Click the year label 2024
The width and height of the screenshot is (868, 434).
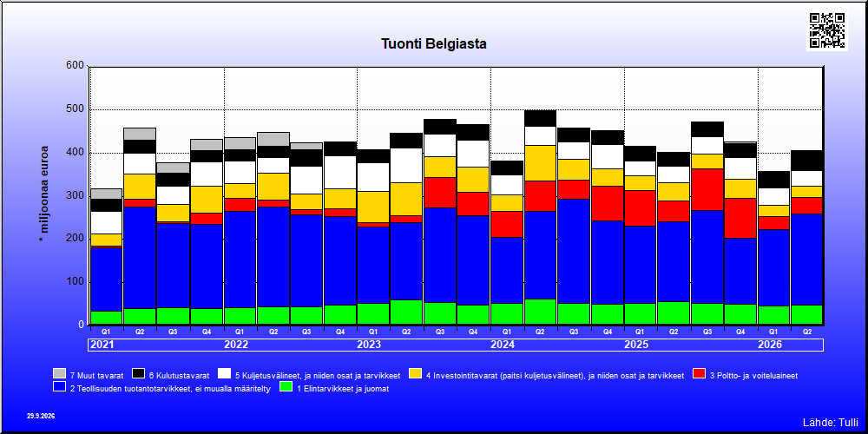[x=503, y=345]
